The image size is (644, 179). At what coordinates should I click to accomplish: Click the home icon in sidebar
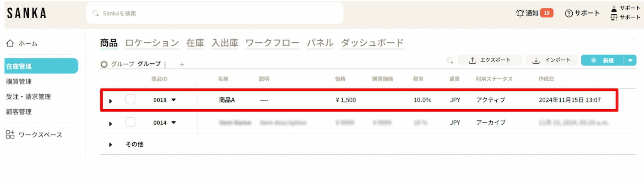10,43
